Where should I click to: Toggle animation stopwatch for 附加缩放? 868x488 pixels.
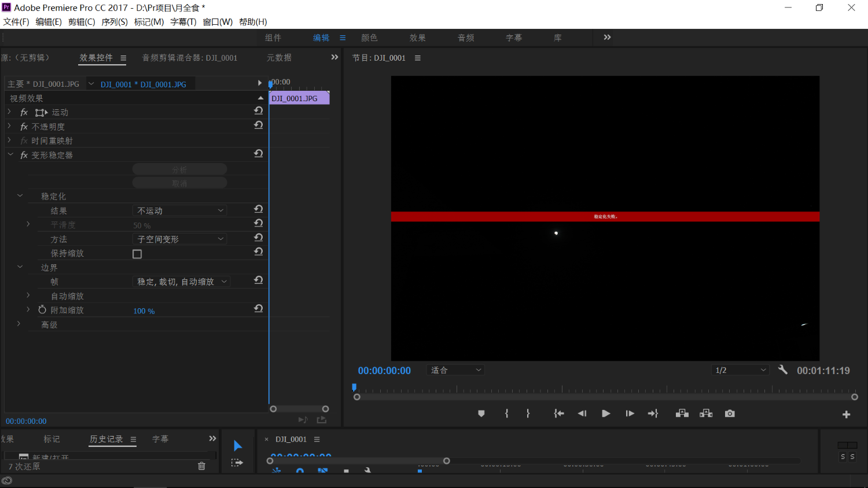[42, 310]
